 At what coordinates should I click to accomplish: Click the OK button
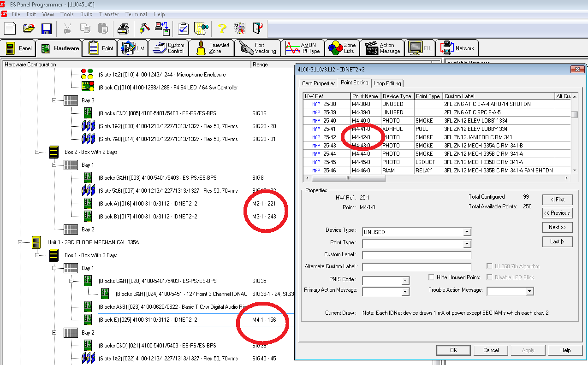tap(453, 350)
